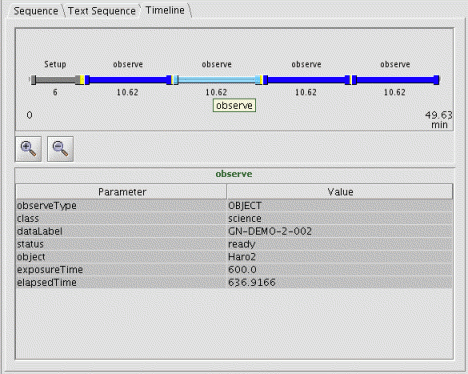Image resolution: width=468 pixels, height=374 pixels.
Task: Click the zoom in magnifier icon
Action: pos(28,149)
